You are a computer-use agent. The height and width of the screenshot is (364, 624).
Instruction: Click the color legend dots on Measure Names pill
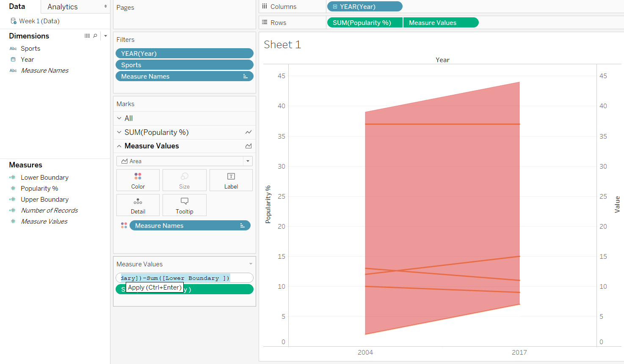(124, 225)
